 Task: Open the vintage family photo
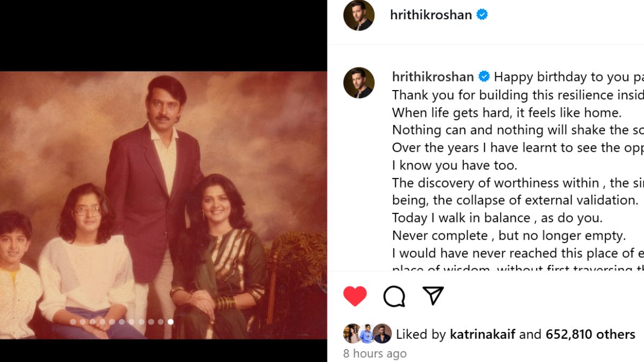[163, 205]
